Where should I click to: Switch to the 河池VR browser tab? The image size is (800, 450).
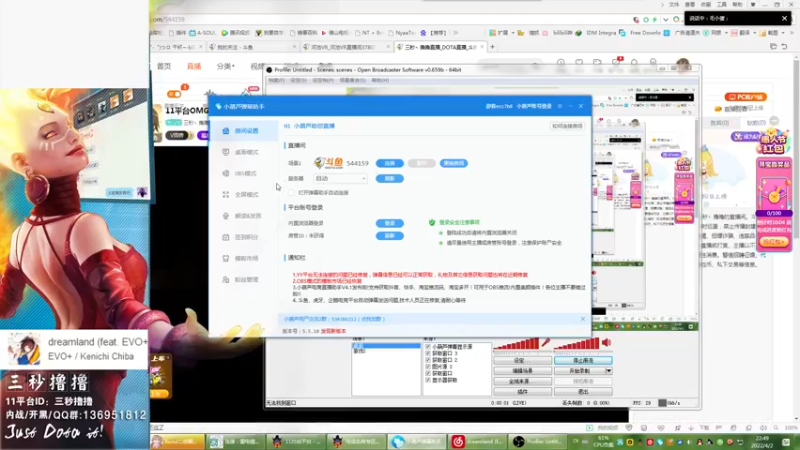point(344,47)
